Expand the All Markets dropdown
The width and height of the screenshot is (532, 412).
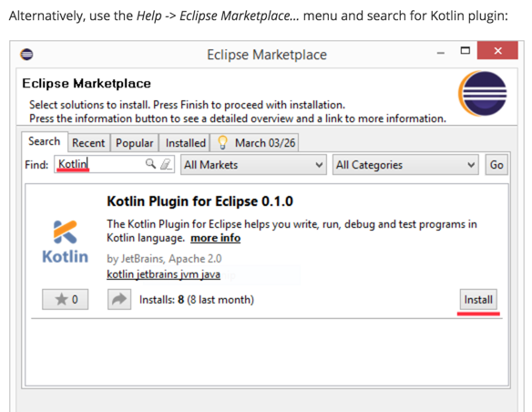pos(253,165)
